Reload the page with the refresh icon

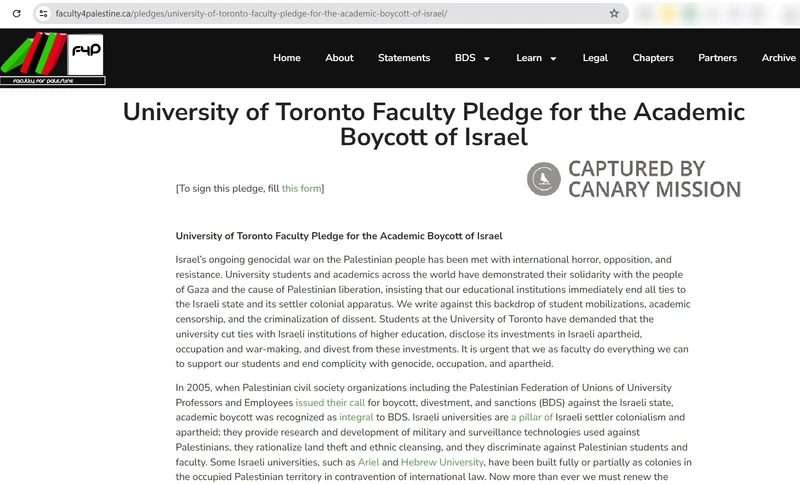tap(16, 14)
